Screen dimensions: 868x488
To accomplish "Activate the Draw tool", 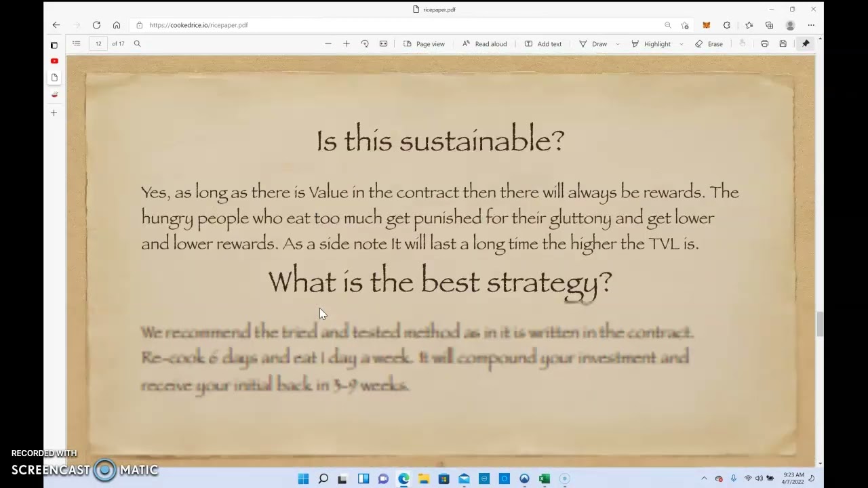I will (593, 43).
